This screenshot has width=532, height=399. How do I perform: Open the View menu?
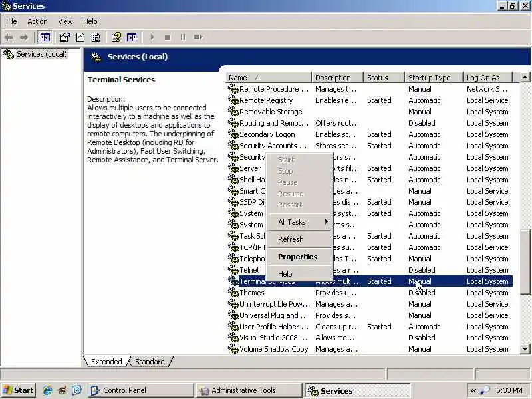click(65, 21)
